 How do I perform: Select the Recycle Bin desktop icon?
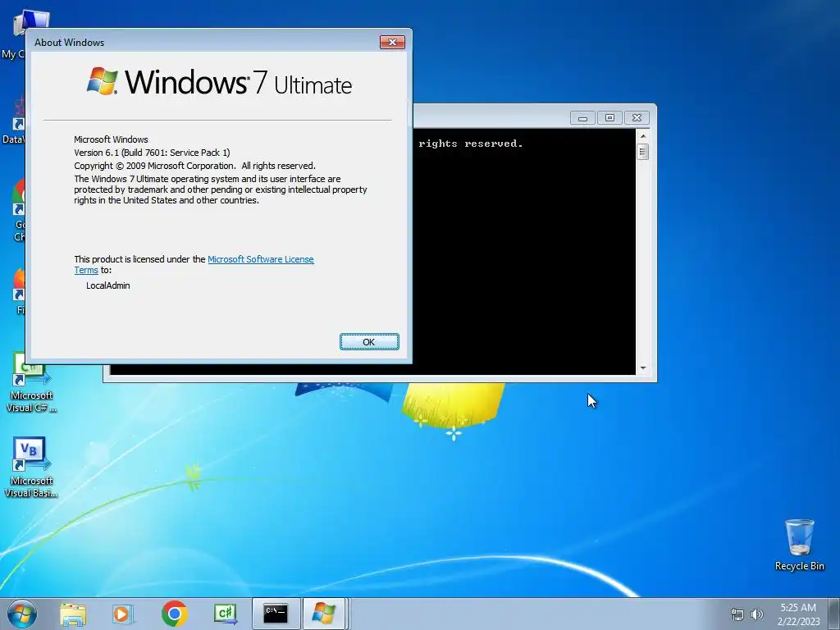[799, 545]
